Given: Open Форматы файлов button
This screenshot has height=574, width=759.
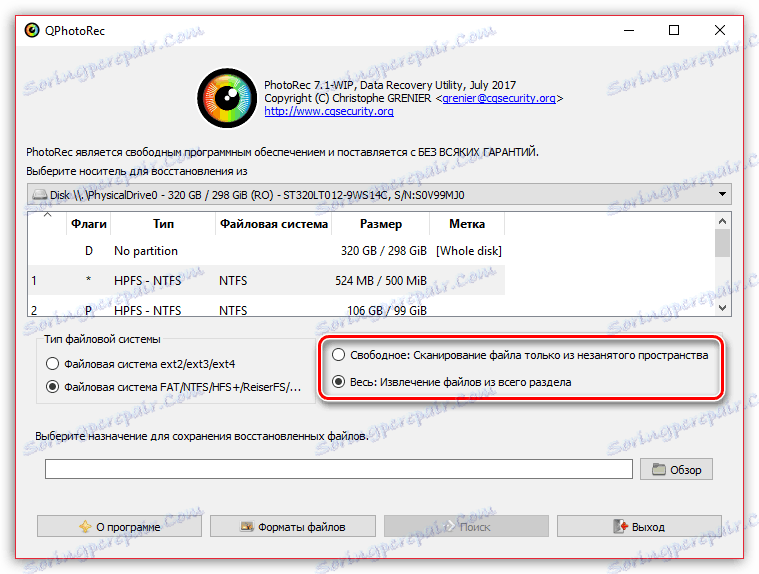Looking at the screenshot, I should pos(292,526).
